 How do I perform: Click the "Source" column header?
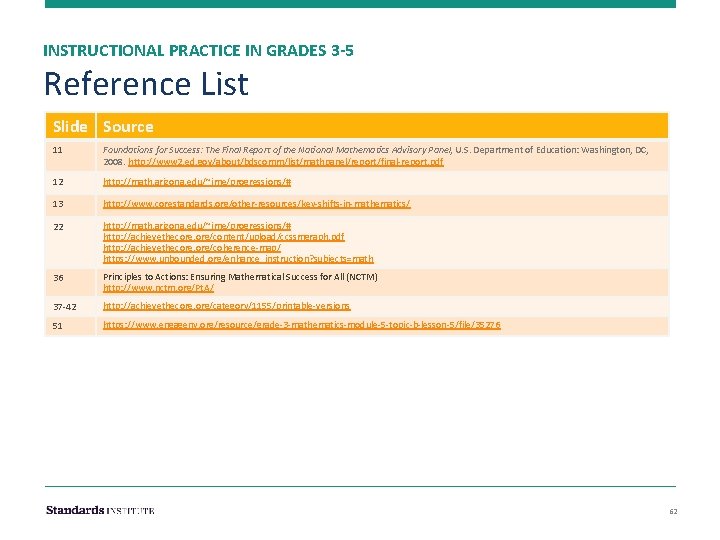[x=382, y=126]
